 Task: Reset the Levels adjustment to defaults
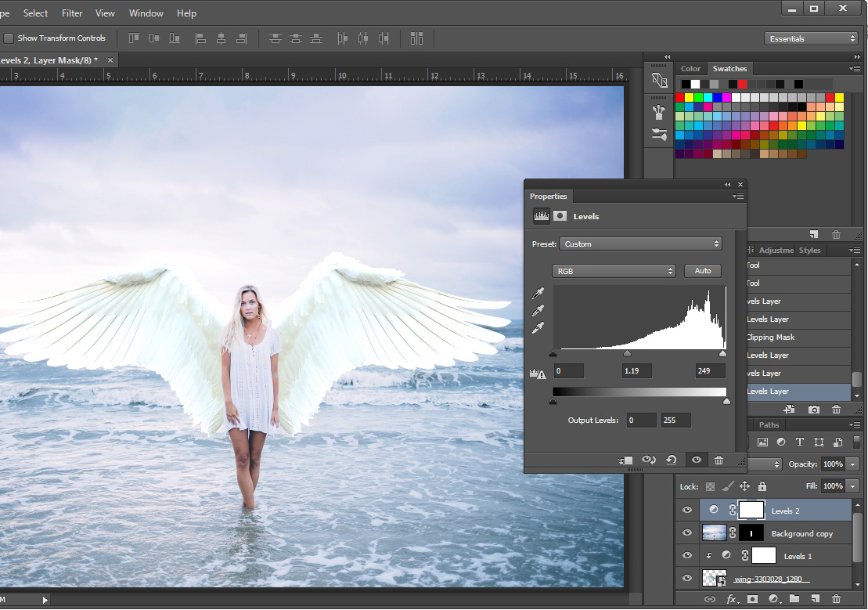671,460
